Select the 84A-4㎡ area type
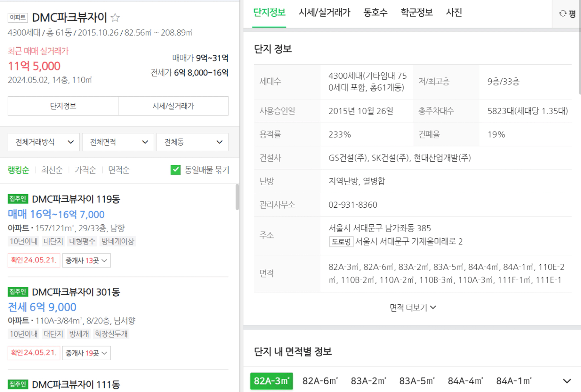The image size is (581, 392). (465, 381)
